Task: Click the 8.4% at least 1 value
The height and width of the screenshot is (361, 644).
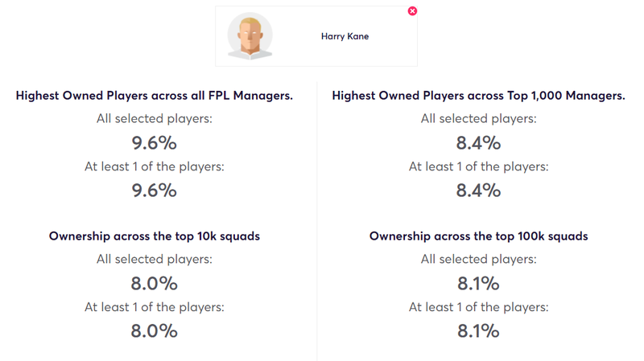Action: (x=478, y=191)
